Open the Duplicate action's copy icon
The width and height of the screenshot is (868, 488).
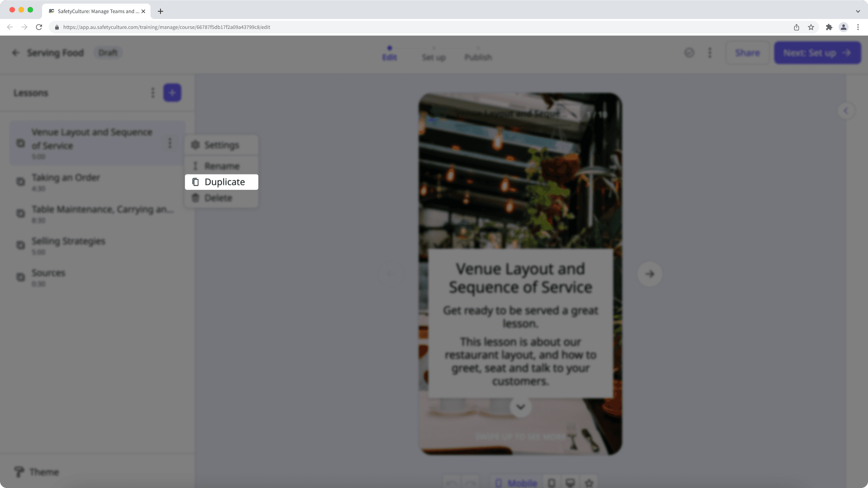point(195,182)
